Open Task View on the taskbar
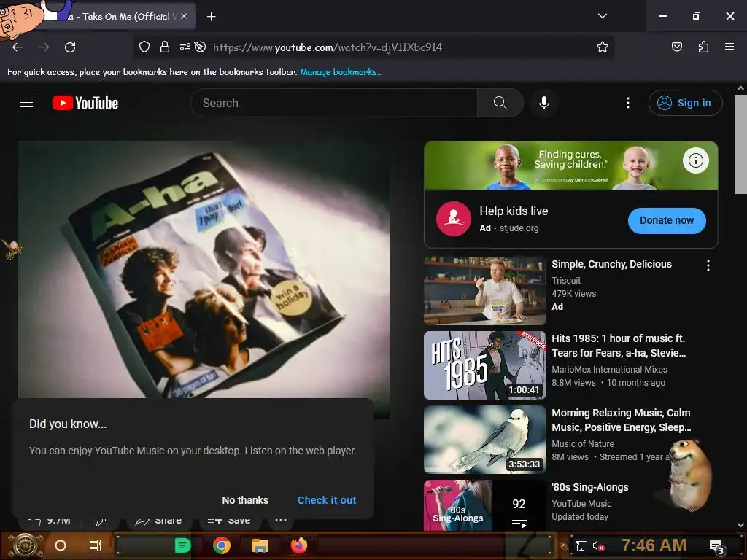This screenshot has width=747, height=560. [96, 545]
